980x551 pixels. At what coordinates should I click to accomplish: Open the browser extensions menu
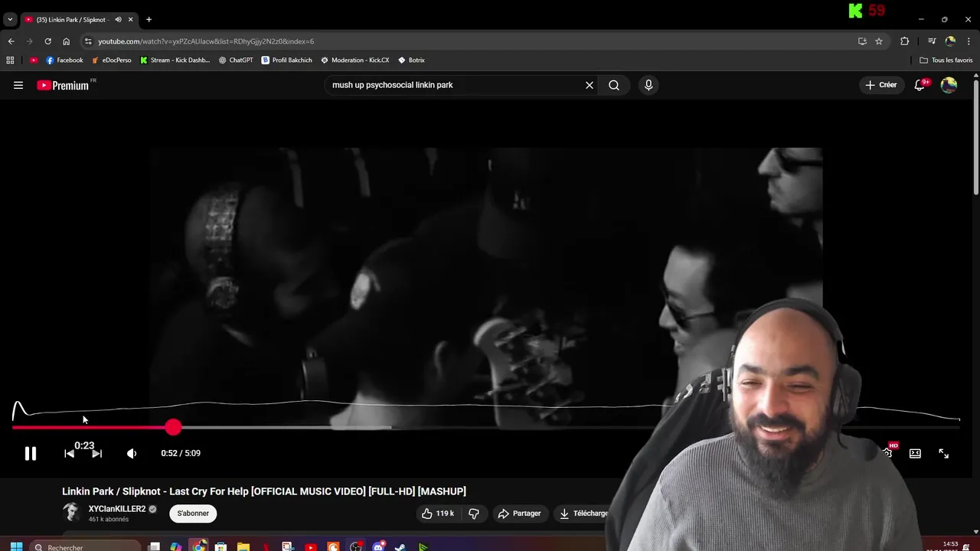coord(904,41)
